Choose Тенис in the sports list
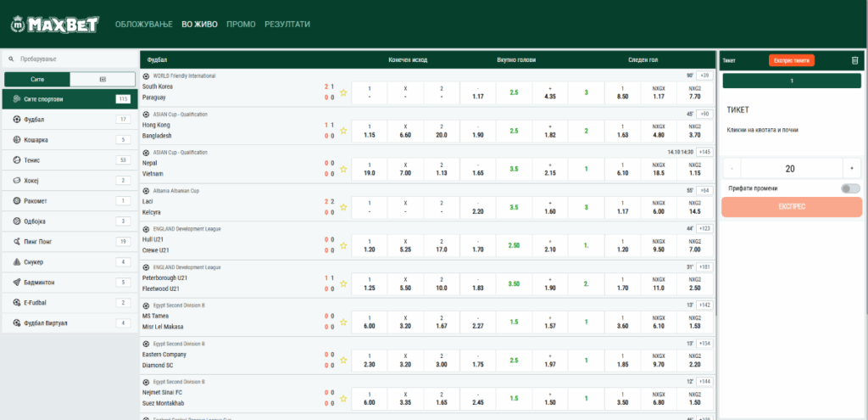This screenshot has width=868, height=420. (70, 160)
